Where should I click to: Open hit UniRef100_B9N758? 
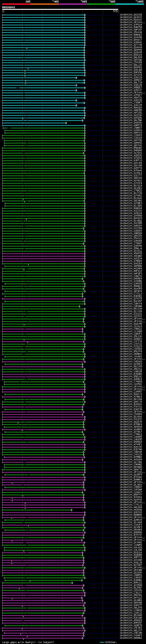click(x=131, y=27)
